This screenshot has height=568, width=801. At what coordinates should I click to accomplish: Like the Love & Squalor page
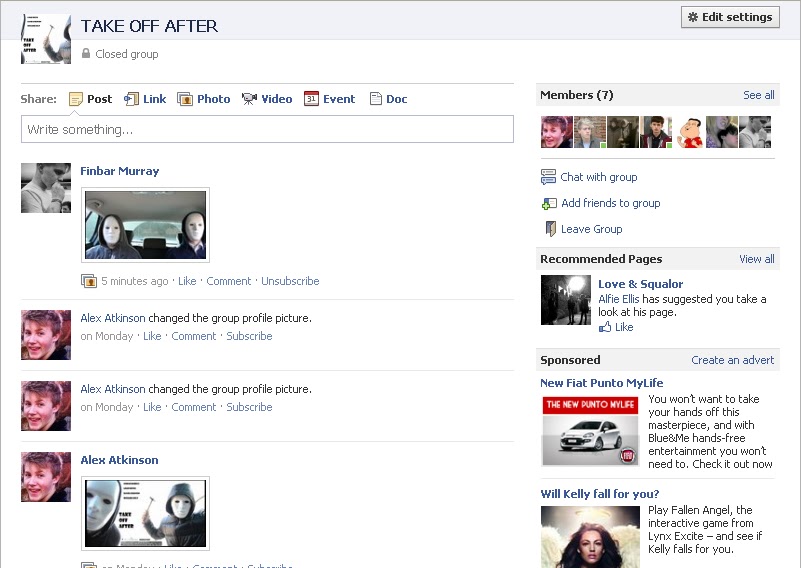tap(616, 327)
